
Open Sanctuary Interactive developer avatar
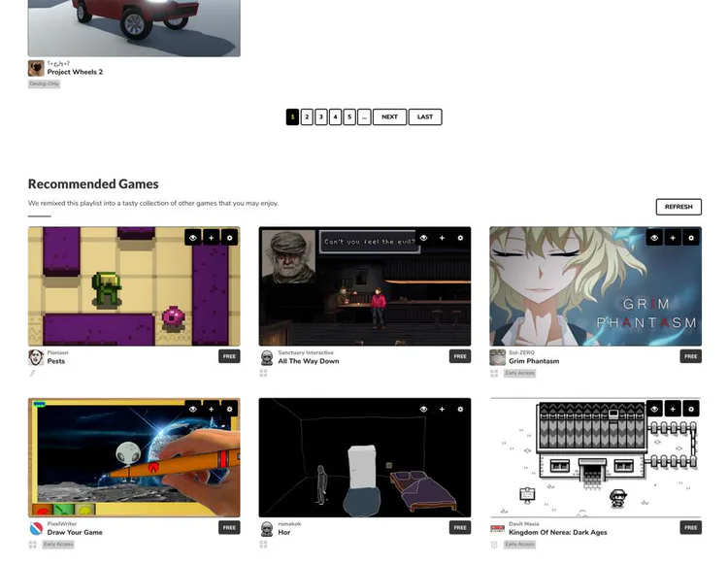pos(267,357)
